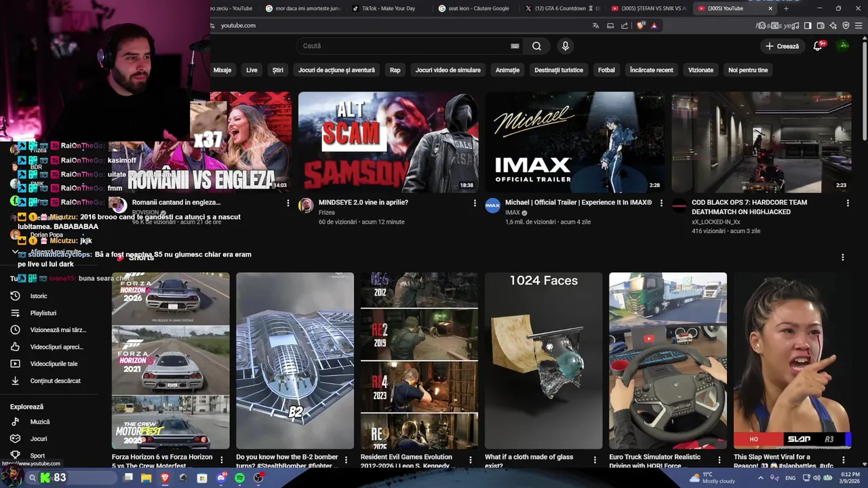
Task: Open the on-screen keyboard icon in search box
Action: [515, 46]
